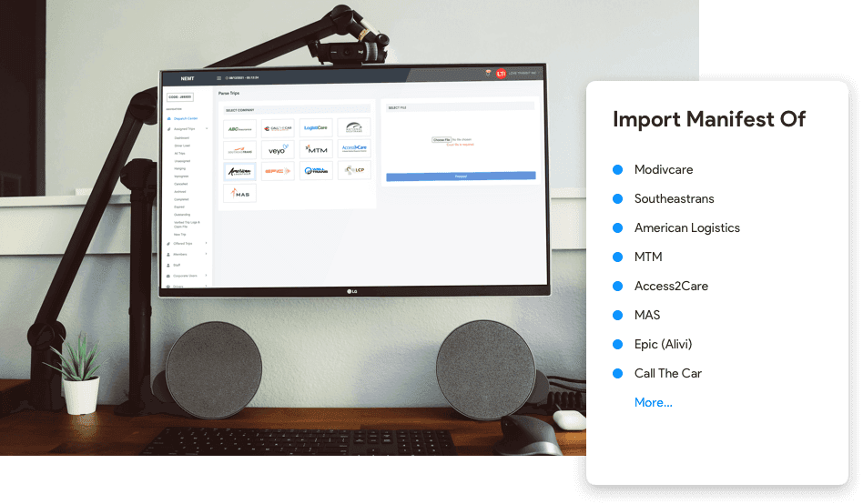
Task: Click the Import Manifest Of heading
Action: coord(709,119)
